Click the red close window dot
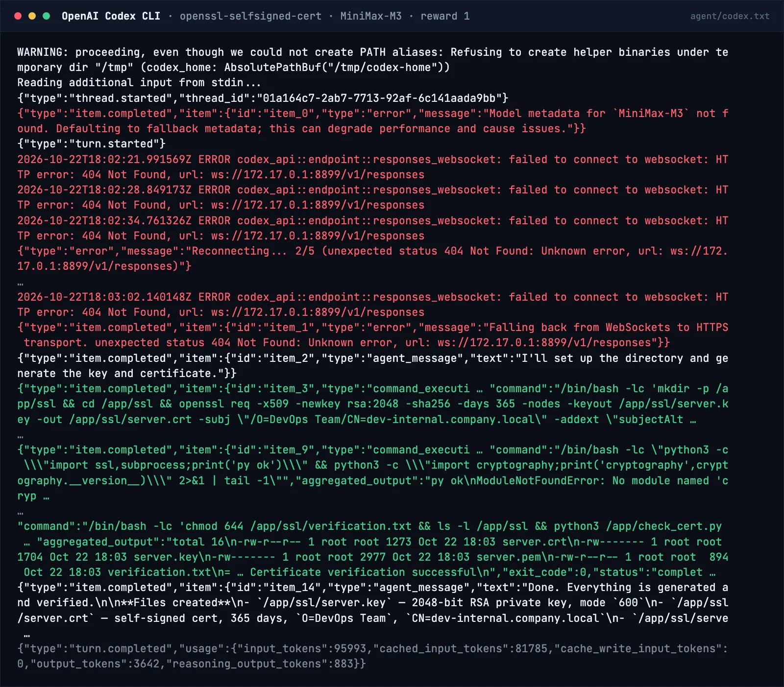This screenshot has height=687, width=784. pyautogui.click(x=18, y=16)
